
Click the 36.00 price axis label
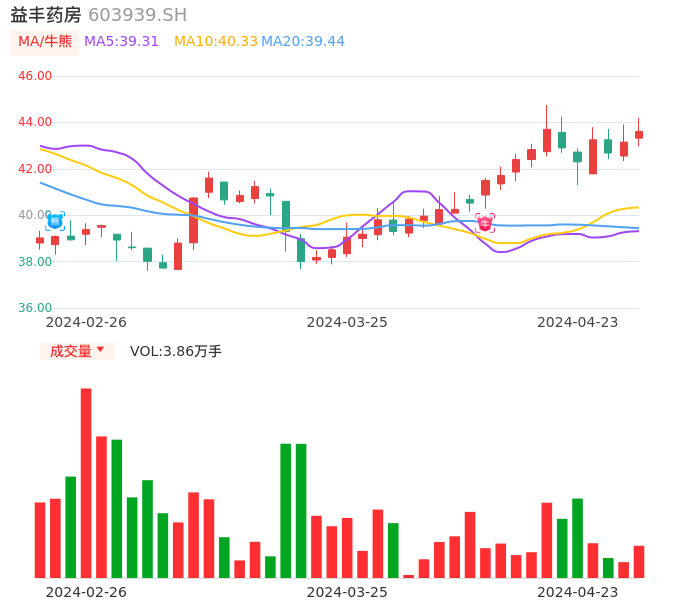(35, 308)
